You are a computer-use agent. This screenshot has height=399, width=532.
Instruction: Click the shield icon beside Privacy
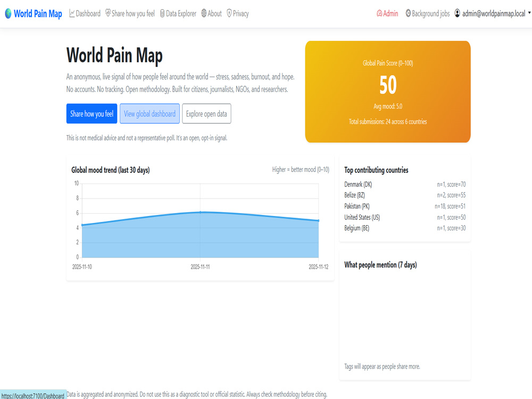pyautogui.click(x=229, y=14)
